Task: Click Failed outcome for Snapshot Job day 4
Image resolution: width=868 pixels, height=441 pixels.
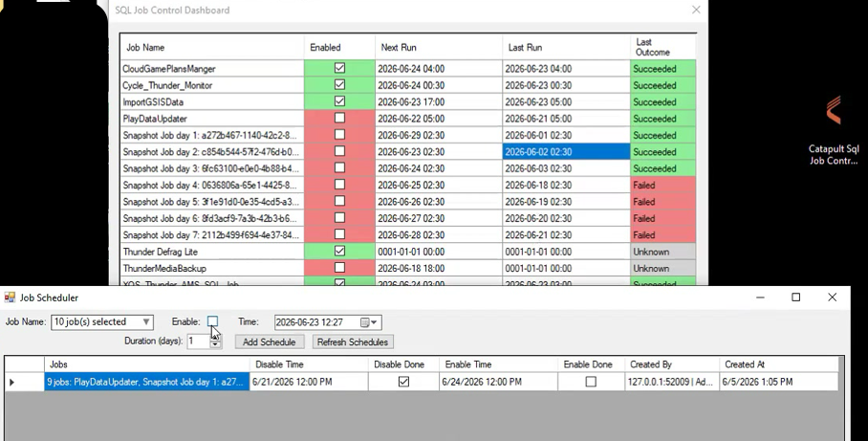Action: pyautogui.click(x=663, y=185)
